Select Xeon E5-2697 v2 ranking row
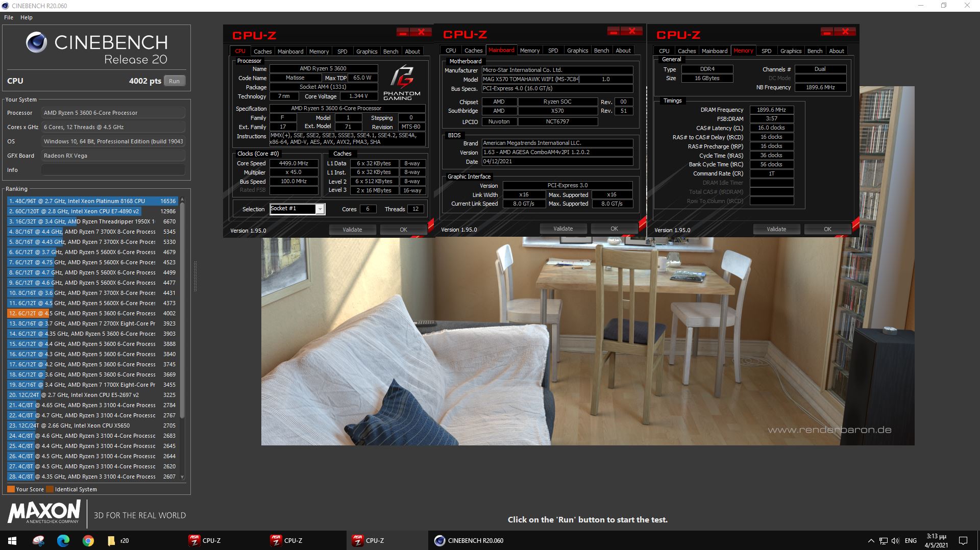The image size is (980, 550). coord(92,395)
